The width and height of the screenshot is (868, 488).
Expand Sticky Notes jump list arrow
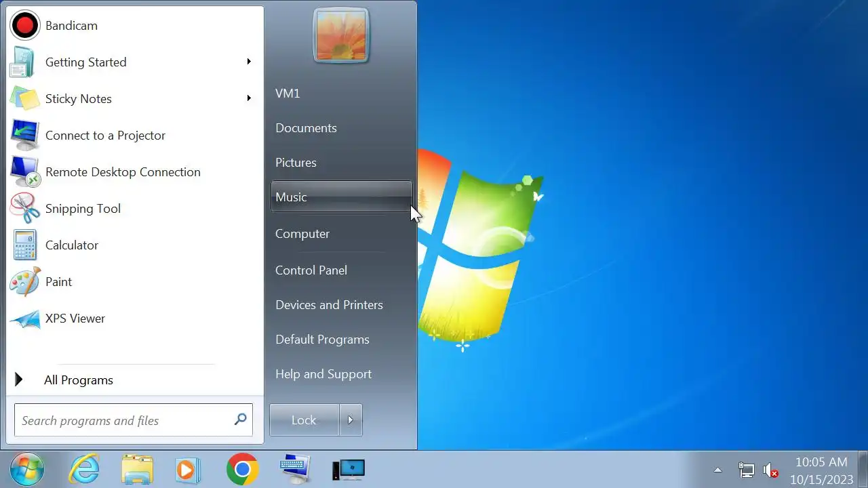click(249, 98)
